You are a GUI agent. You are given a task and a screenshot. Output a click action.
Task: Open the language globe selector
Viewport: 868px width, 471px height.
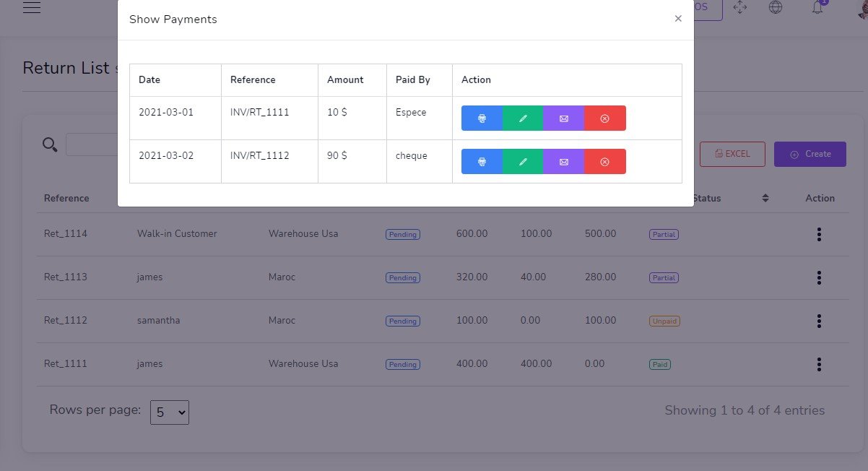(x=776, y=7)
